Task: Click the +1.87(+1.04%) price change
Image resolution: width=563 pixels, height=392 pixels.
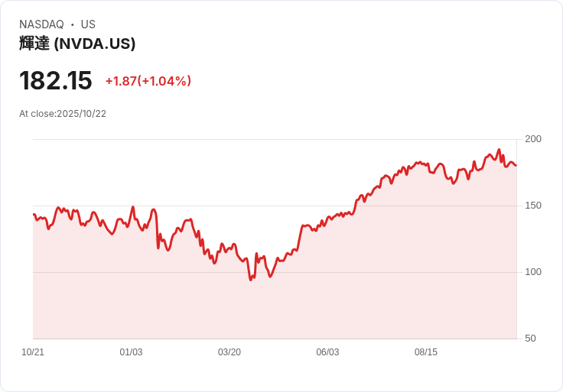Action: 148,81
